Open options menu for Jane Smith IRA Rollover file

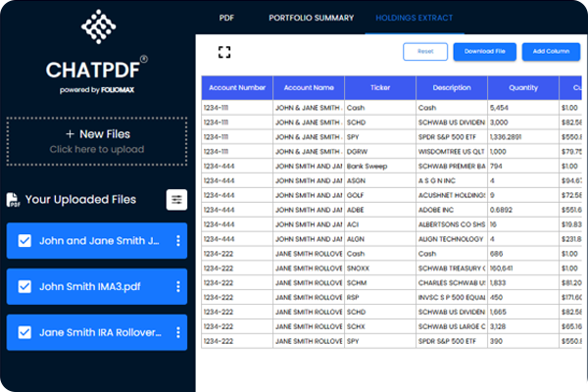178,332
